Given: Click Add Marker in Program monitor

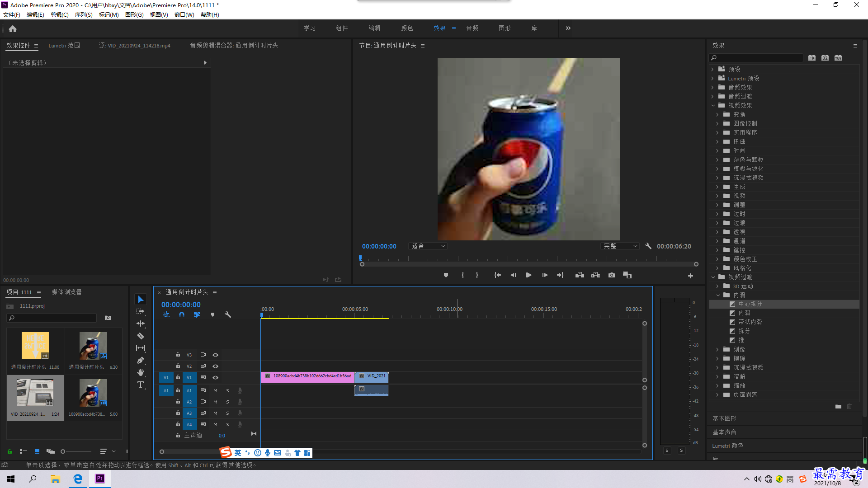Looking at the screenshot, I should click(446, 275).
